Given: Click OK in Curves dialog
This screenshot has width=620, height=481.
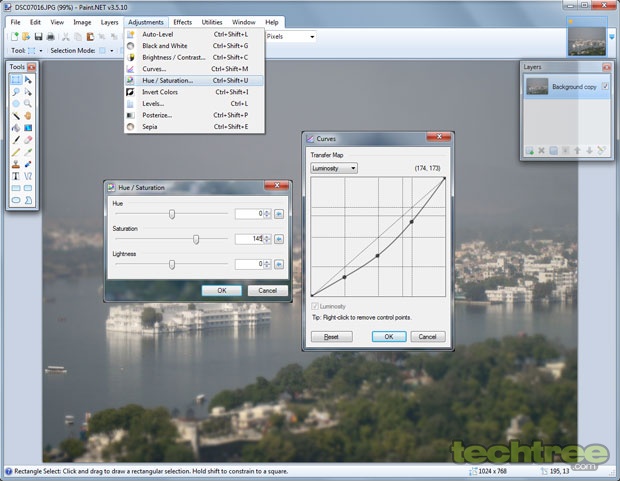Looking at the screenshot, I should pyautogui.click(x=389, y=337).
